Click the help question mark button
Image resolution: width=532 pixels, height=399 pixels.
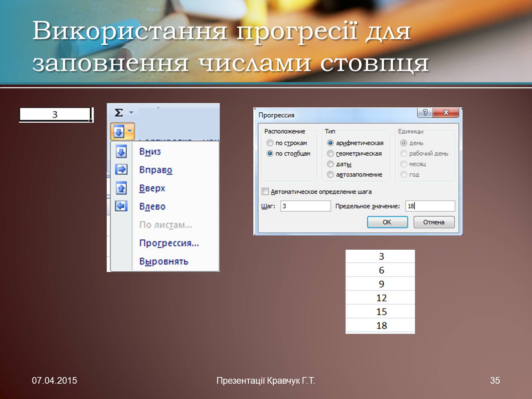[x=425, y=113]
